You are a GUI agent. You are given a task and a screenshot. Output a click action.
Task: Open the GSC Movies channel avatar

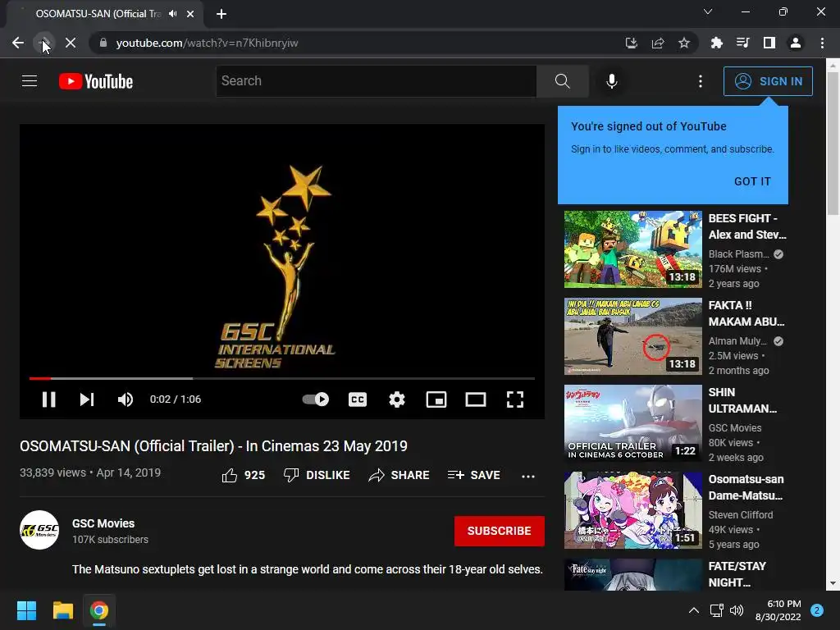(39, 530)
